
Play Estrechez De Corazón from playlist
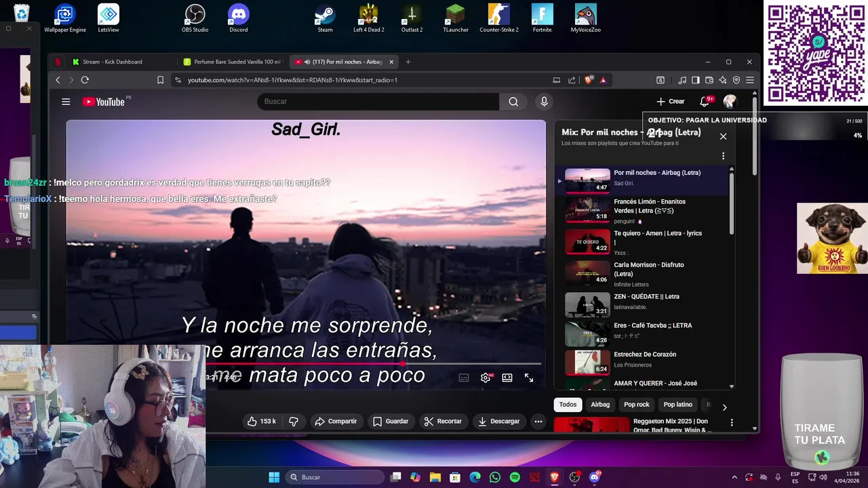pyautogui.click(x=642, y=361)
